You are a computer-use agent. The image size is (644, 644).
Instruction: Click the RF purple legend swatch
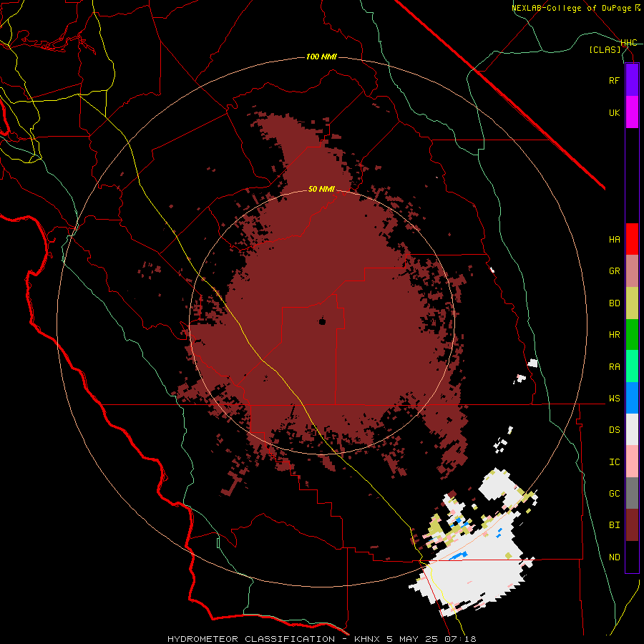pos(632,80)
